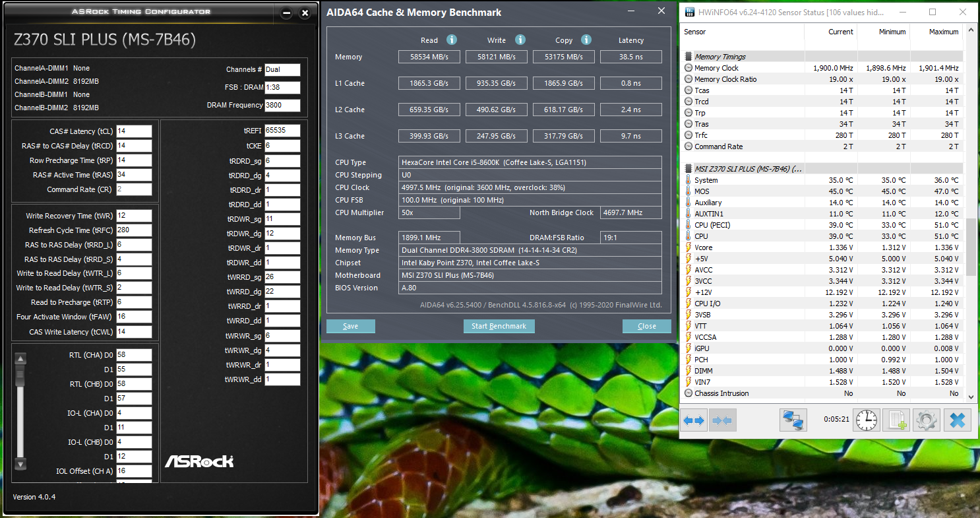980x518 pixels.
Task: Click the Four Activate Window (tFAW) field
Action: point(134,317)
